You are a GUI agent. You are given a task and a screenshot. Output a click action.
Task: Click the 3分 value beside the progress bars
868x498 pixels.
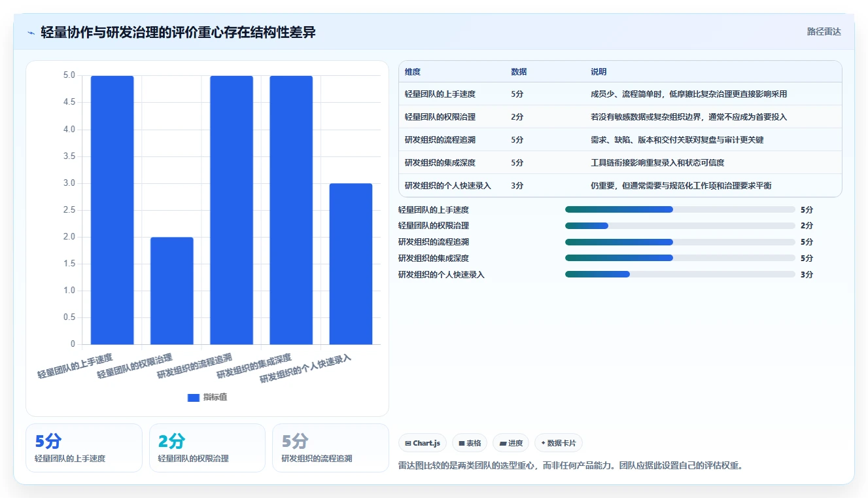click(807, 275)
